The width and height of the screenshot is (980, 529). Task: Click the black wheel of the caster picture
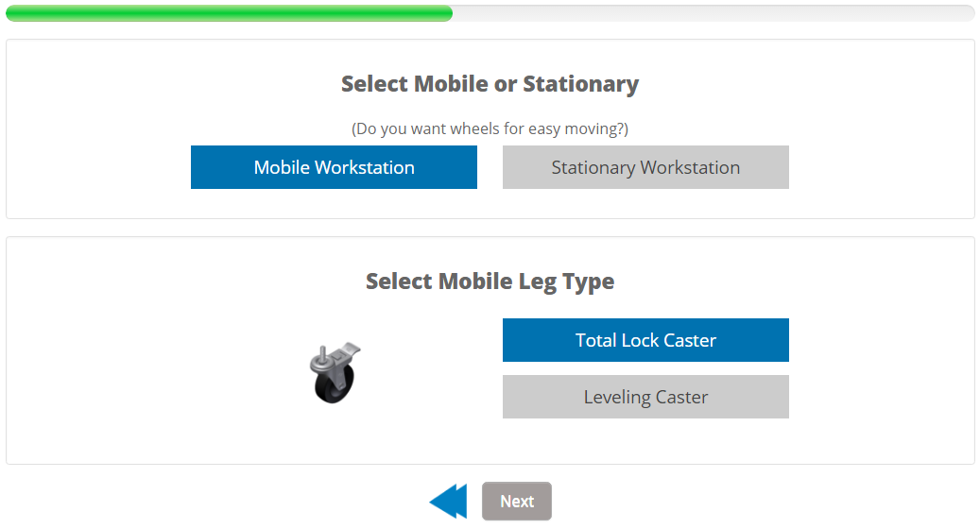[x=333, y=386]
